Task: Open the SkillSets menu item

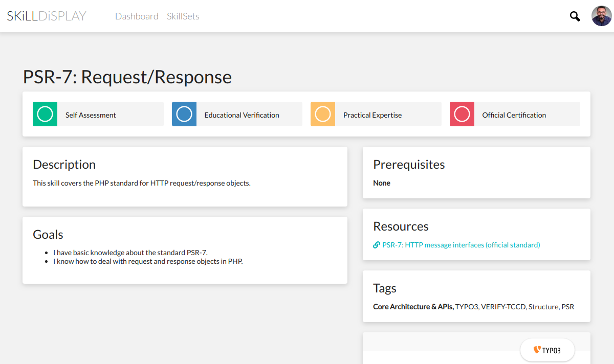Action: [x=183, y=16]
